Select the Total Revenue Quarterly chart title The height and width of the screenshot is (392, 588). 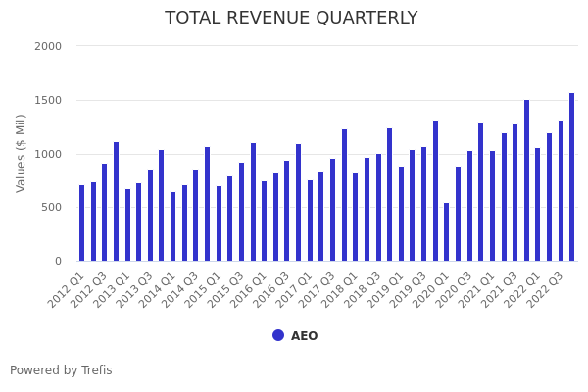point(291,18)
